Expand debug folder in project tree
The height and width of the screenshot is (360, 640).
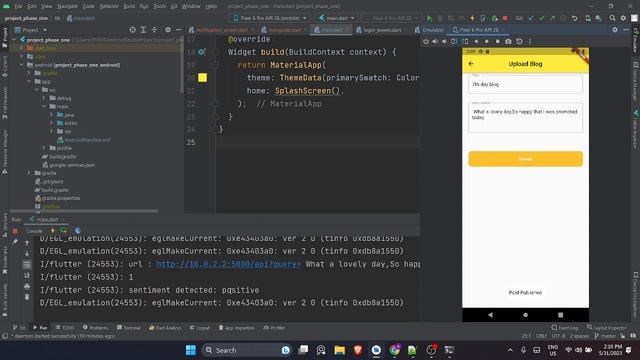[44, 98]
